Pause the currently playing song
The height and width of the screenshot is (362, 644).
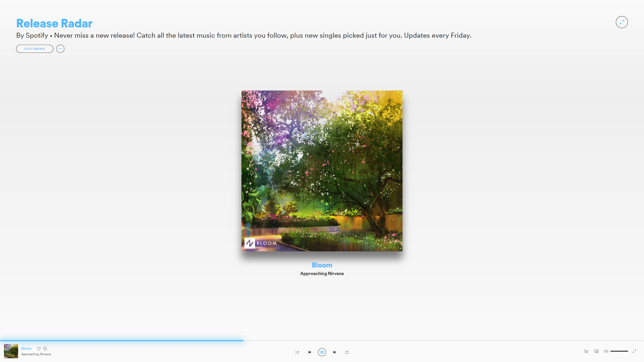(x=322, y=352)
